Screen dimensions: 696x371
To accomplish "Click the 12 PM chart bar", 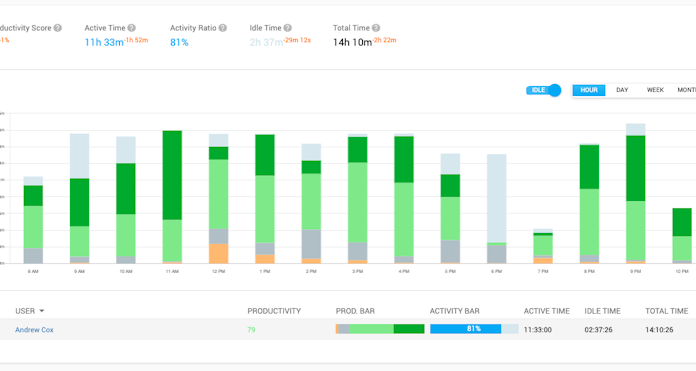I will 218,199.
